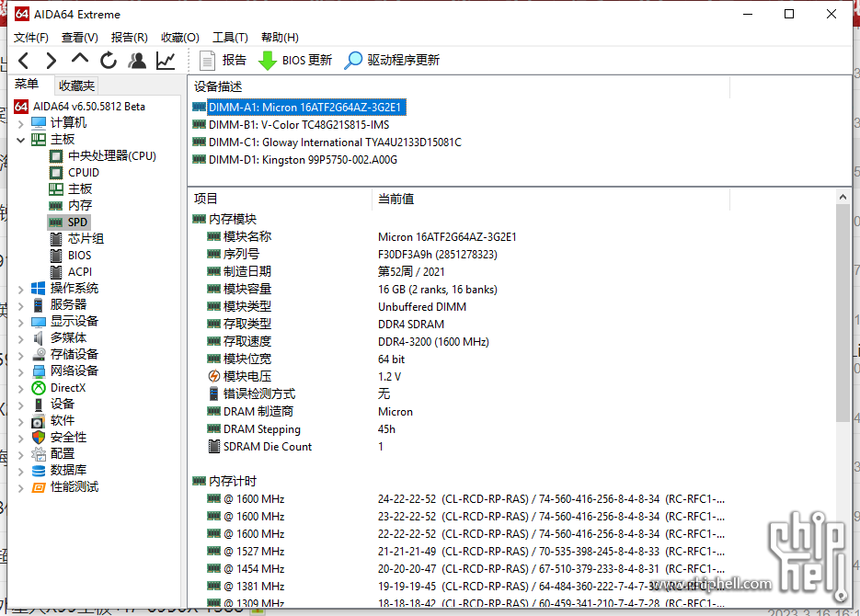The image size is (860, 616).
Task: Go forward with the right arrow icon
Action: [x=51, y=61]
